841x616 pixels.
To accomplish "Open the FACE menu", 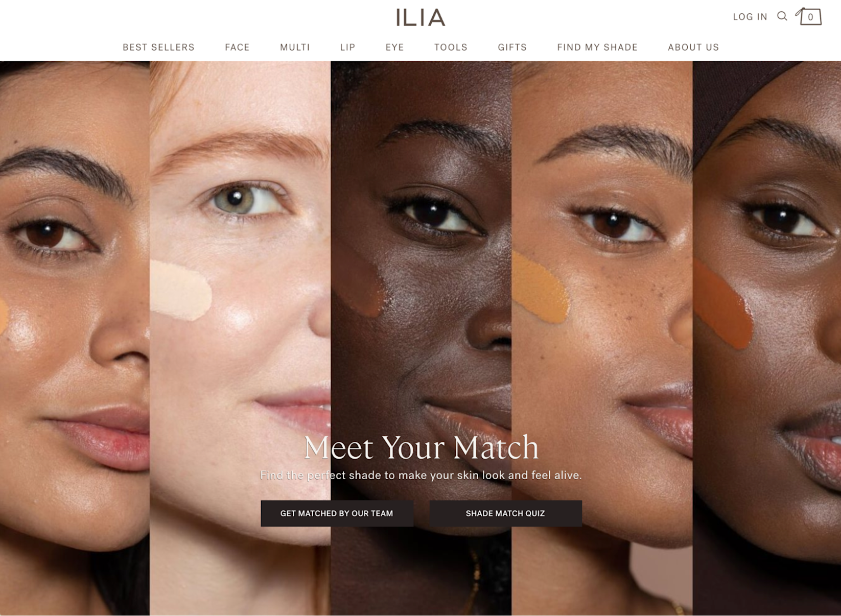I will (x=237, y=47).
